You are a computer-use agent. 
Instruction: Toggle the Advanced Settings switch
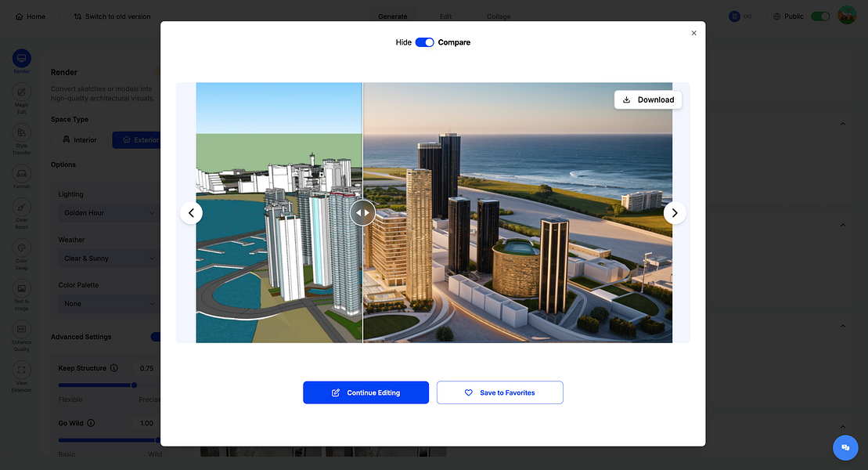coord(156,337)
